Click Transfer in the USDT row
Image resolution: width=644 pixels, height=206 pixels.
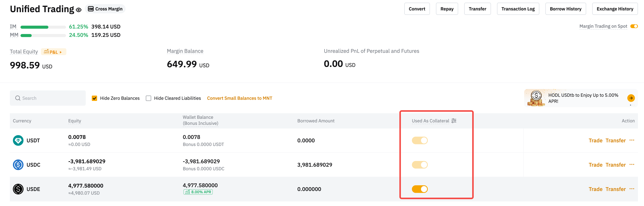pyautogui.click(x=616, y=141)
